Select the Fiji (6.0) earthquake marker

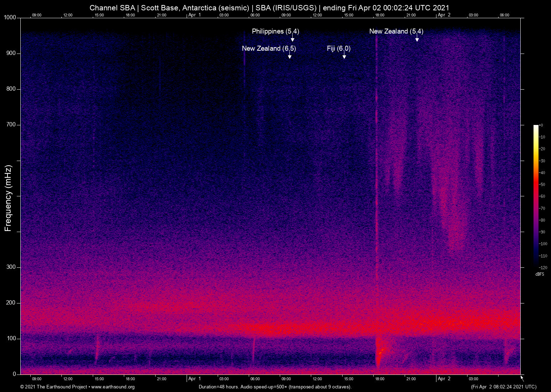pyautogui.click(x=339, y=49)
